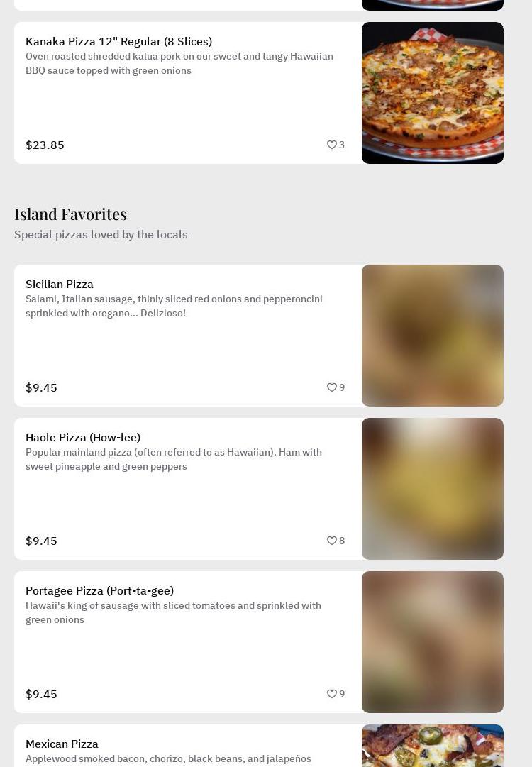Open the Kanaka Pizza photo
Screen dimensions: 532x767
pos(432,93)
